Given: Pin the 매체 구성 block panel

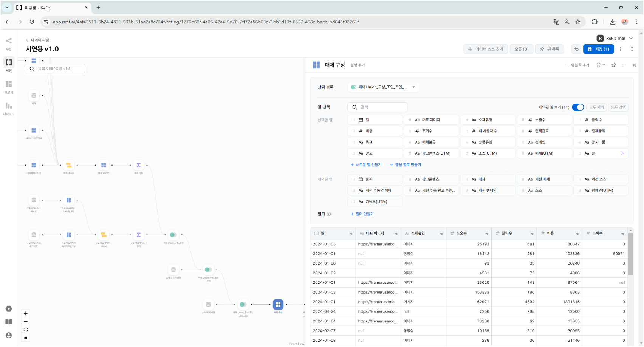Looking at the screenshot, I should click(x=613, y=65).
